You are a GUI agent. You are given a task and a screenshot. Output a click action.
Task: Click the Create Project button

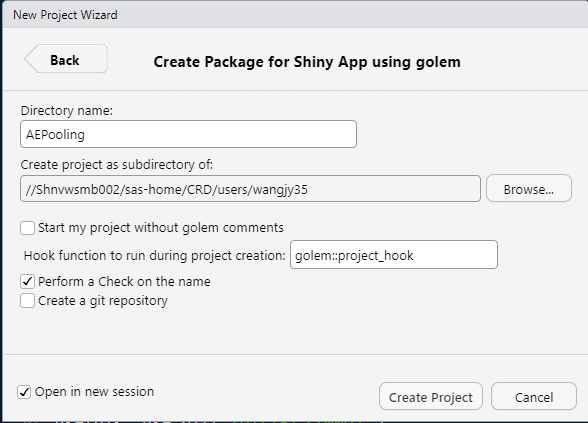430,396
